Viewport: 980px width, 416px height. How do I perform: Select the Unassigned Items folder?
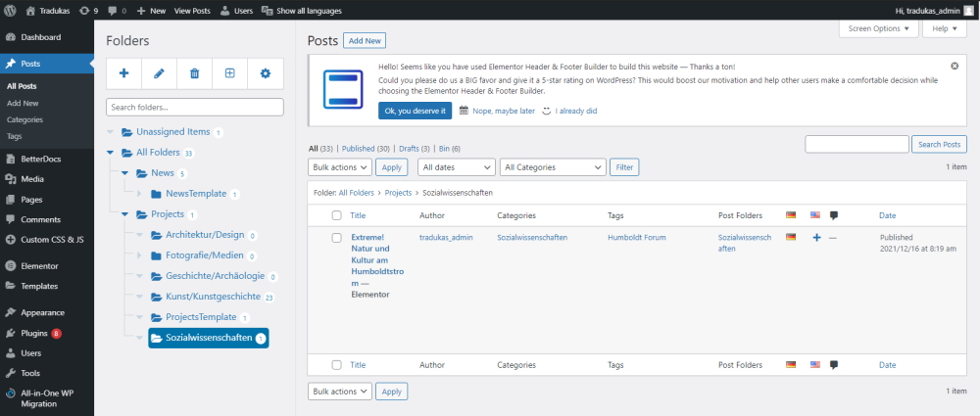click(x=172, y=132)
